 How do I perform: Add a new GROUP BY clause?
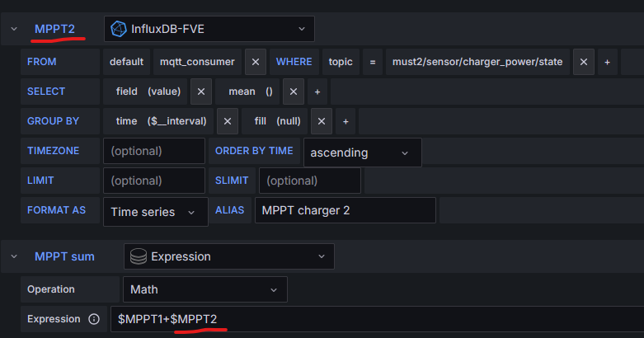click(346, 121)
